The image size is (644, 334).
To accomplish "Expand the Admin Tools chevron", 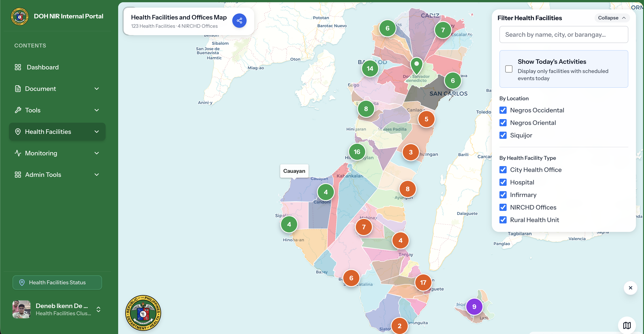I will click(97, 175).
